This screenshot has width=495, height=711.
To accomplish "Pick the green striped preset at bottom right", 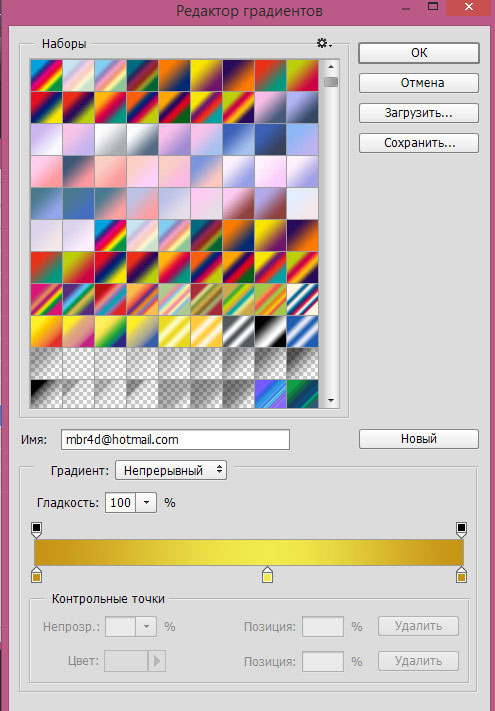I will point(302,394).
